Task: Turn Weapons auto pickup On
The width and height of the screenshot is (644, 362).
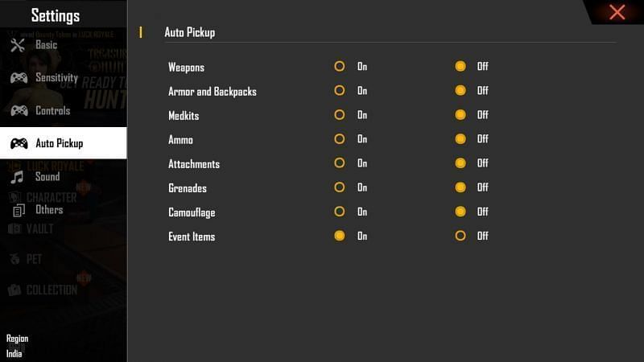Action: pyautogui.click(x=340, y=67)
